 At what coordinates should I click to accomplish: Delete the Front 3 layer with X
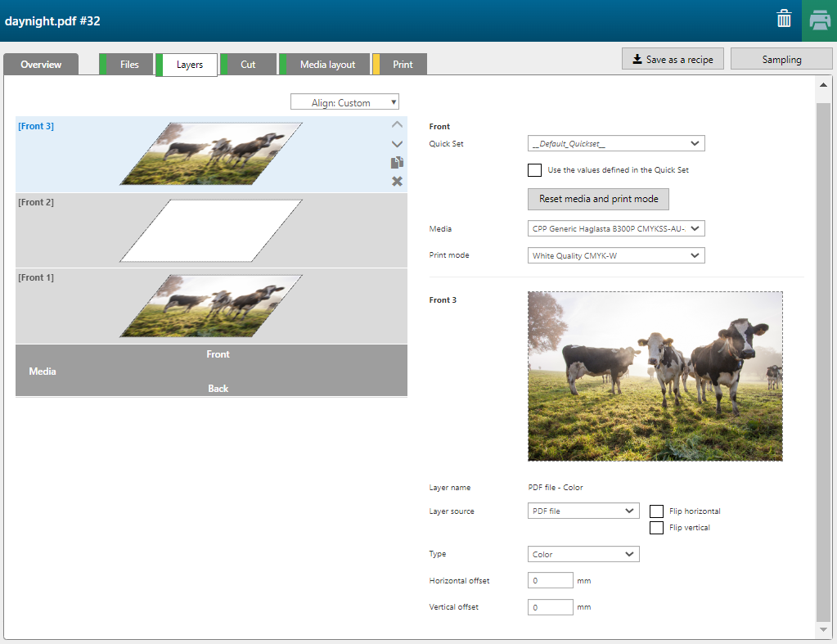pyautogui.click(x=397, y=181)
